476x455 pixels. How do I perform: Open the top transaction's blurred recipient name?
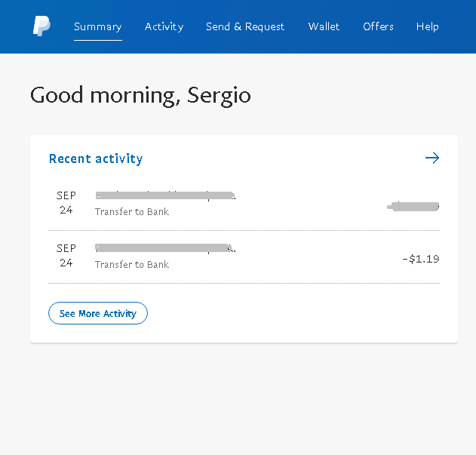[165, 196]
